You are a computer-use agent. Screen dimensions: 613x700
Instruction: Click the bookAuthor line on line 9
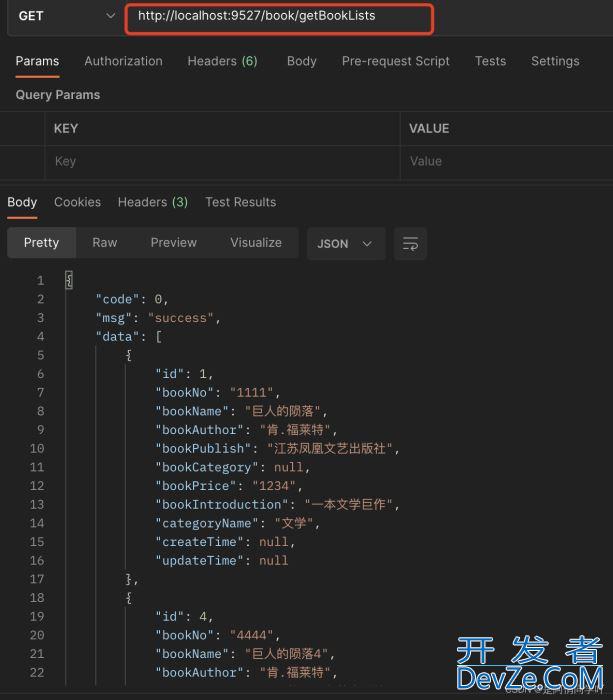(x=246, y=430)
